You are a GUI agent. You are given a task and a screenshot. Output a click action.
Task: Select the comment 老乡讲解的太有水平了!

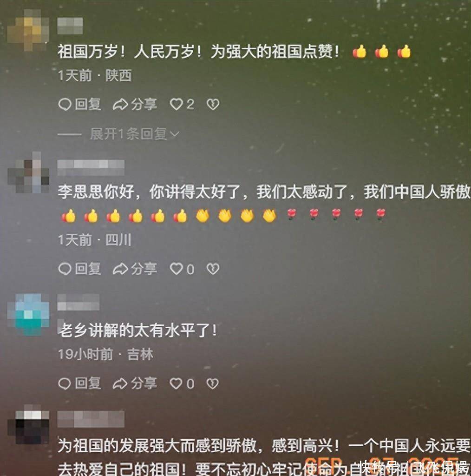137,331
